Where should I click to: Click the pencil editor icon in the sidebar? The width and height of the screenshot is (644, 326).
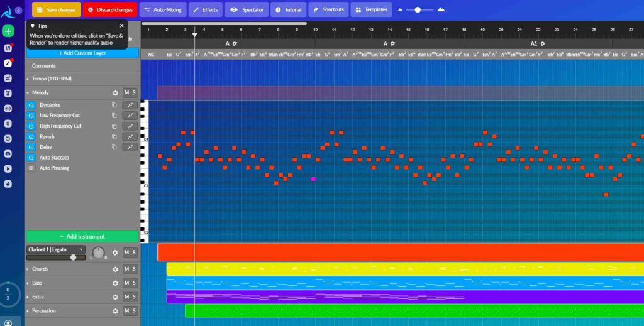coord(8,63)
